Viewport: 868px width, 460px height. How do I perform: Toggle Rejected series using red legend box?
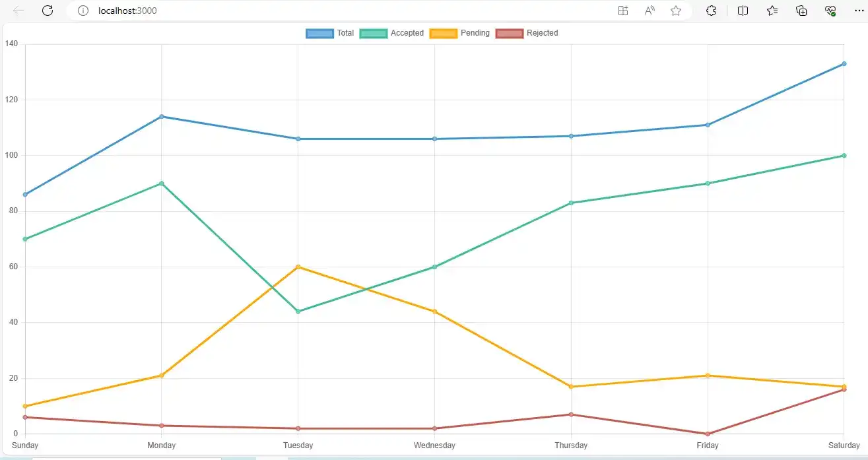pos(509,33)
